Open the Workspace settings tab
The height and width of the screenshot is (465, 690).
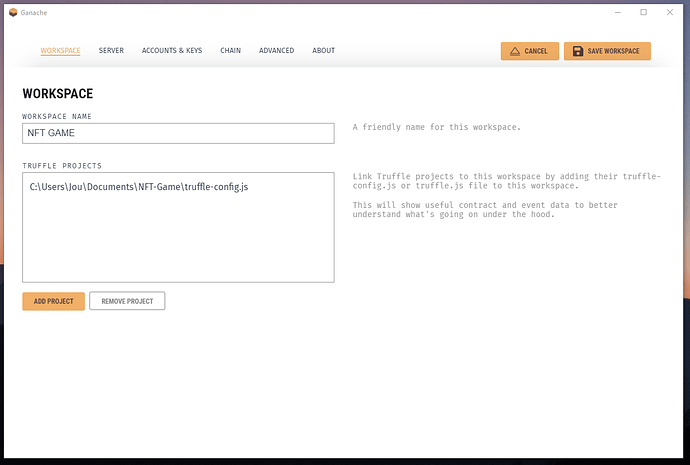click(60, 51)
